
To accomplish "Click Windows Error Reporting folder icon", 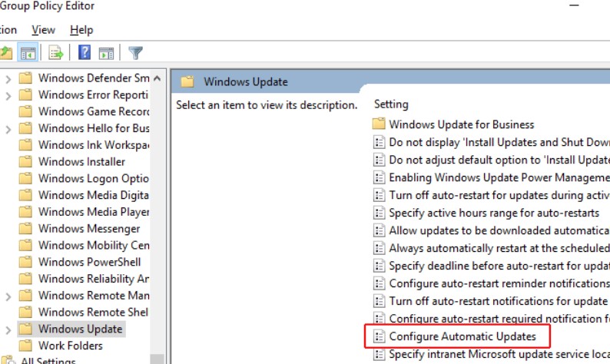I will (x=25, y=95).
